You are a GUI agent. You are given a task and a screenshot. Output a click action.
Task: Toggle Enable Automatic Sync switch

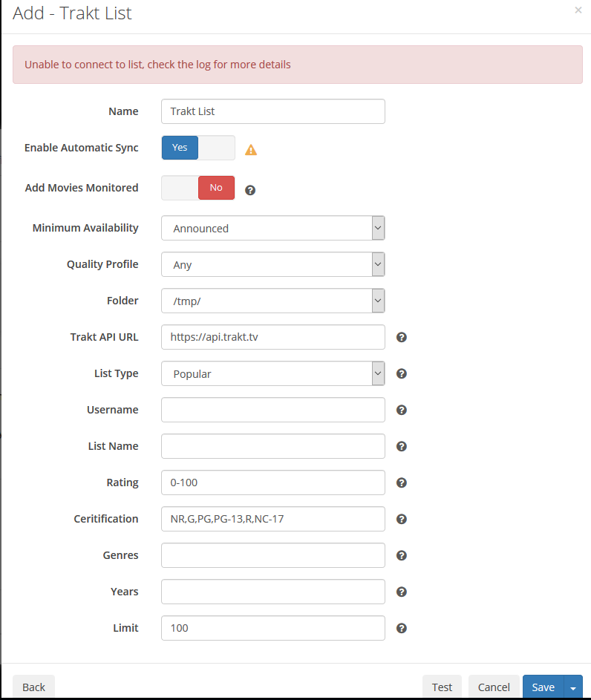[x=198, y=148]
